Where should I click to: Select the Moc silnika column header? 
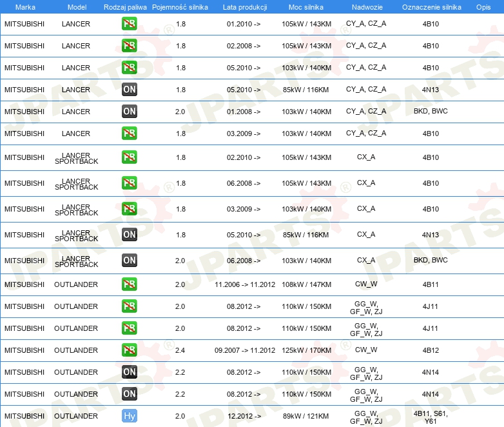click(x=306, y=6)
